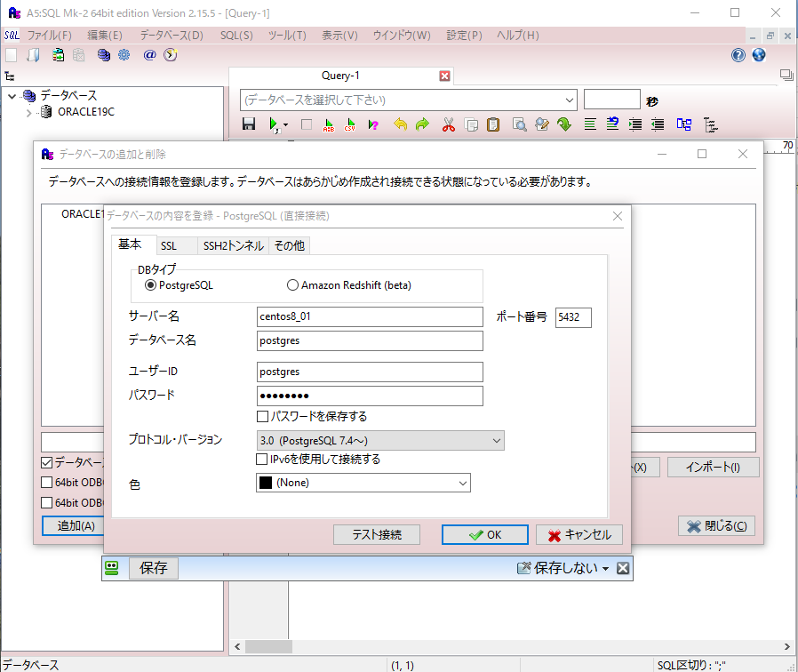Click the blue help question mark icon
This screenshot has width=798, height=672.
coord(738,55)
